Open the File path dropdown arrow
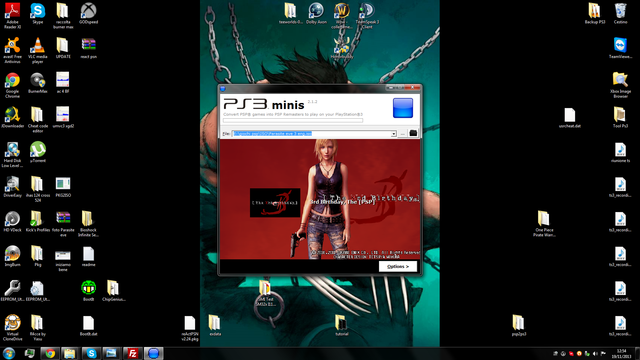640x360 pixels. click(x=393, y=134)
